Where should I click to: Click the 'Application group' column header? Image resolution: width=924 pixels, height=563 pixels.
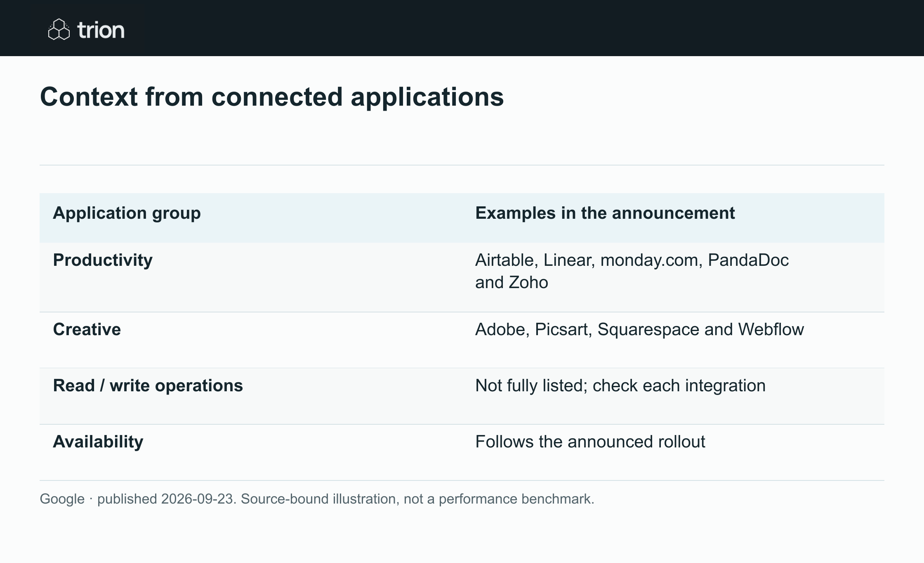point(127,213)
